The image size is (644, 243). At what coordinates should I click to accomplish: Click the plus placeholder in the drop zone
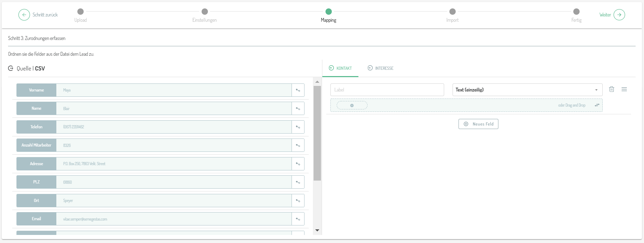pos(352,105)
